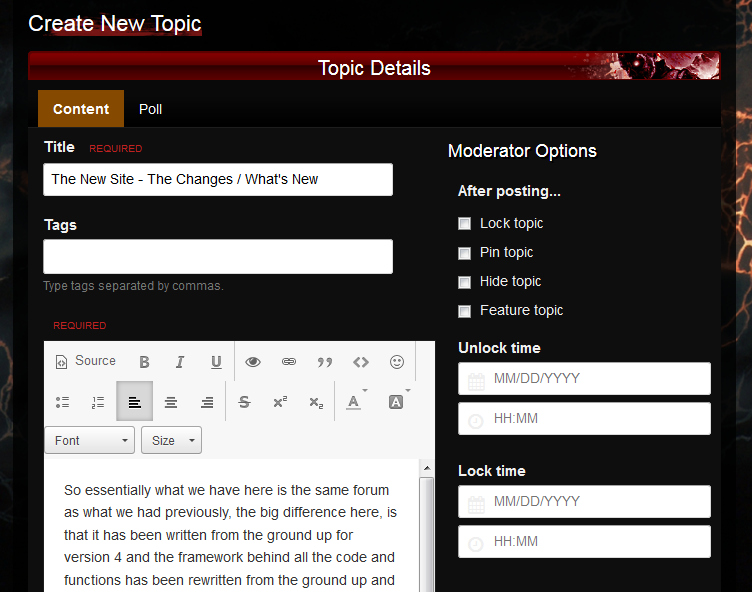Toggle underline formatting
This screenshot has height=592, width=752.
(216, 362)
